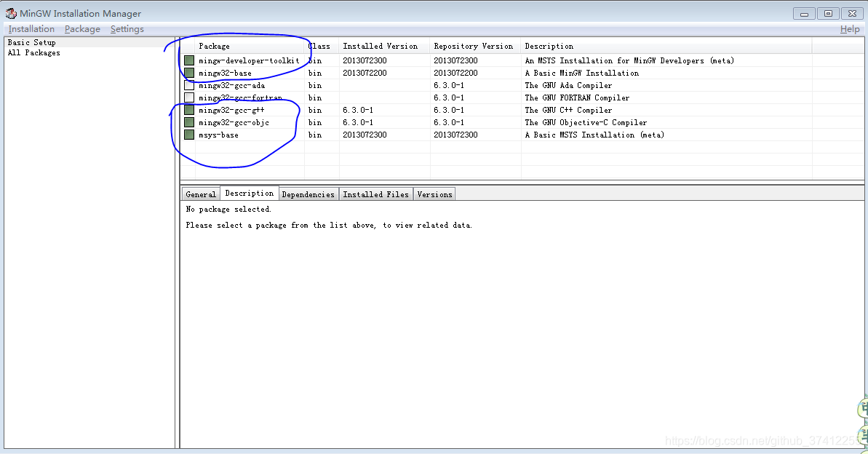Open the Help menu
868x454 pixels.
click(x=850, y=29)
